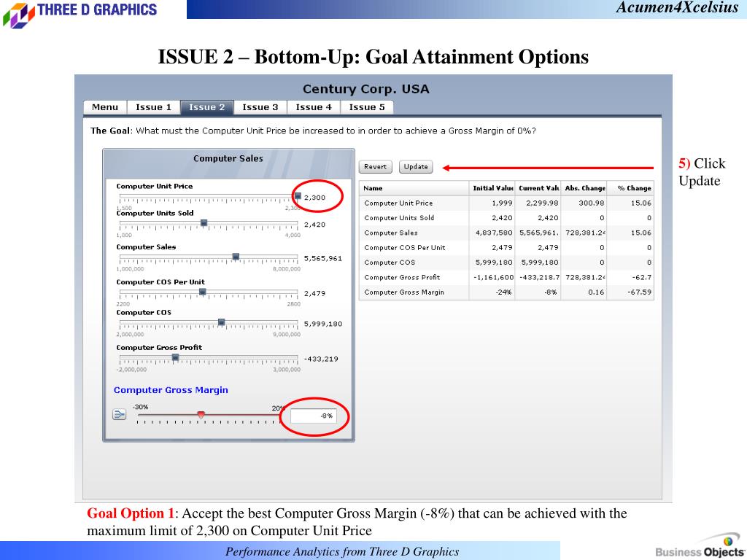
Task: Click the Computer Units Sold value 2,420 beside slider
Action: [x=314, y=225]
